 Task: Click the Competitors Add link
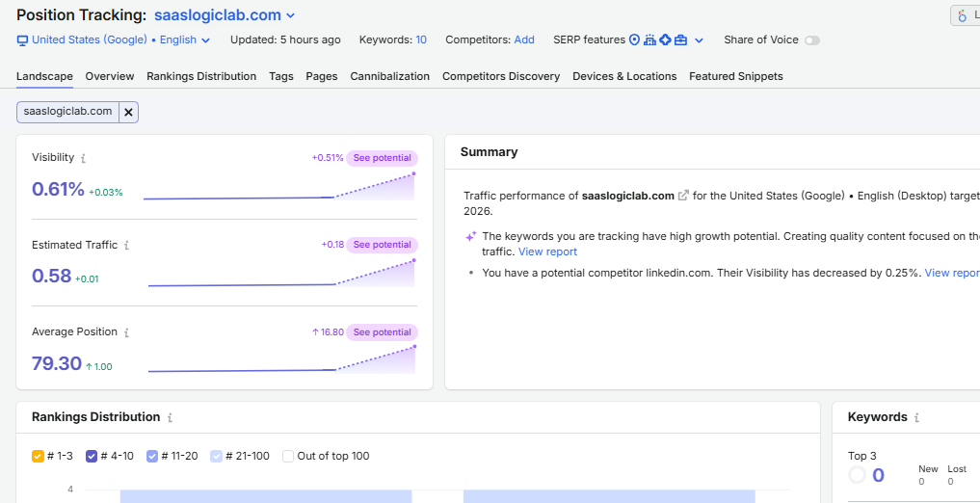(x=524, y=40)
